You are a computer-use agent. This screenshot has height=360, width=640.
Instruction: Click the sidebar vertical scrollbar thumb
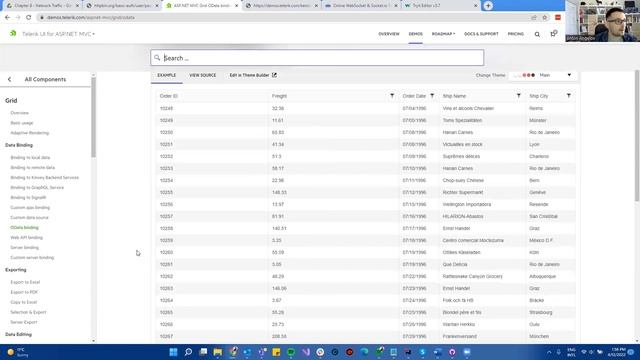(93, 117)
